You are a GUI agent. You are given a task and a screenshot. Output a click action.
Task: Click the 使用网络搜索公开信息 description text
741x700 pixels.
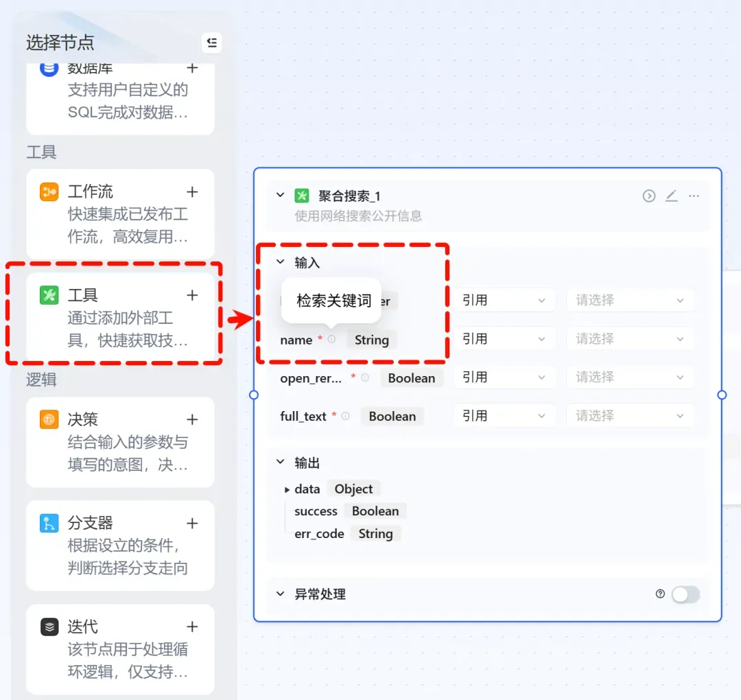[358, 216]
